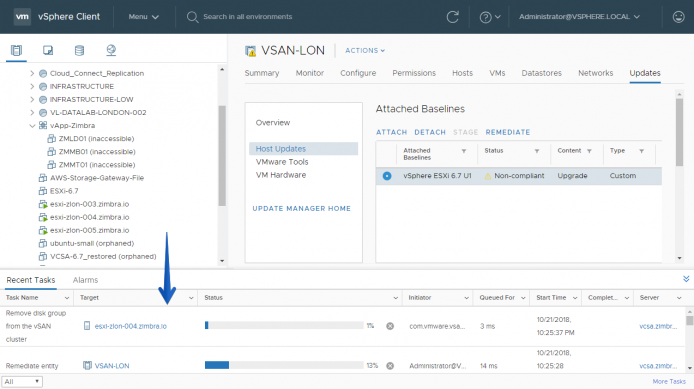694x389 pixels.
Task: Click the inventory tree vertical scrollbar
Action: click(x=222, y=156)
